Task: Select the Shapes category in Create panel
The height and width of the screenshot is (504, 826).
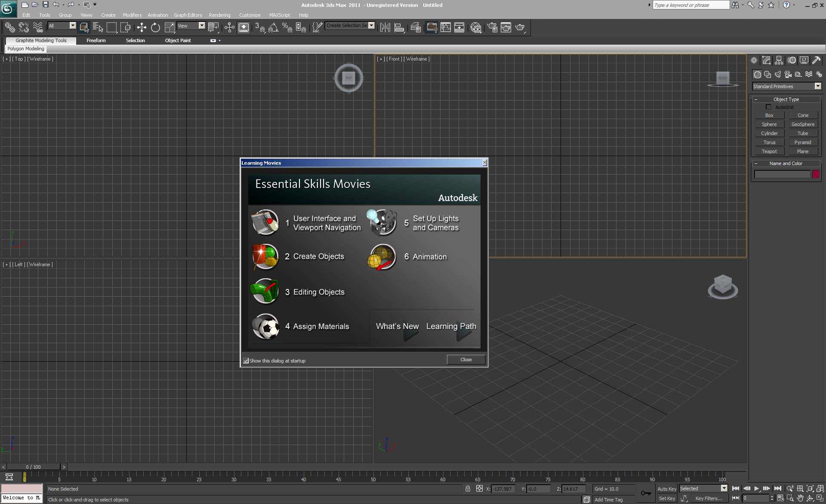Action: [767, 74]
